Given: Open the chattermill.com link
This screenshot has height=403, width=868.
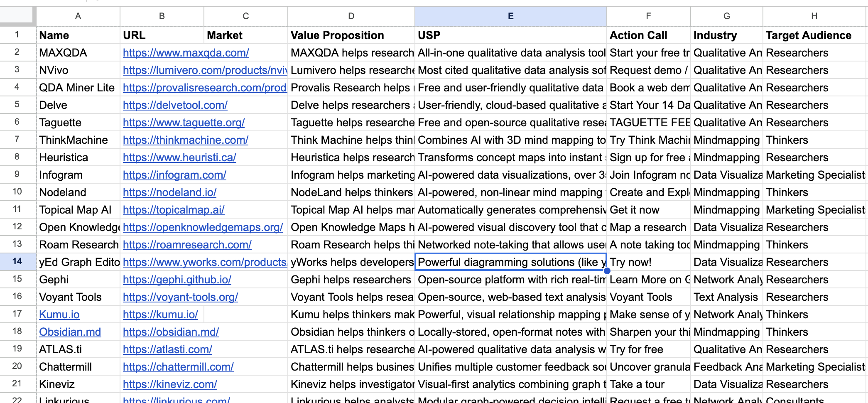Looking at the screenshot, I should 178,367.
